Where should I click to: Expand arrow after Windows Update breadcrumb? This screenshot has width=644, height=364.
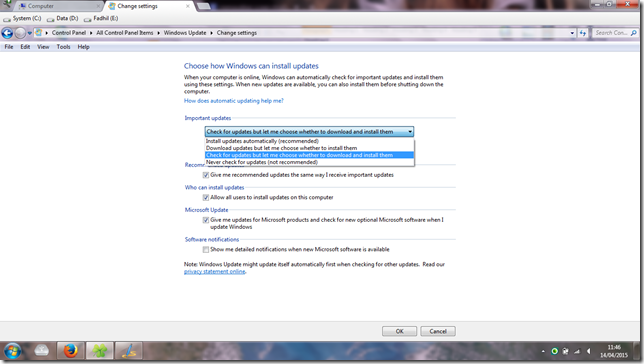pyautogui.click(x=212, y=33)
